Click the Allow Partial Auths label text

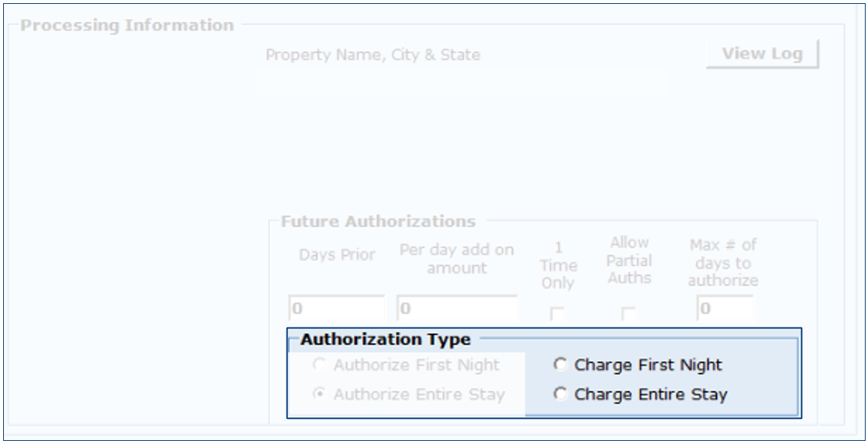click(629, 260)
